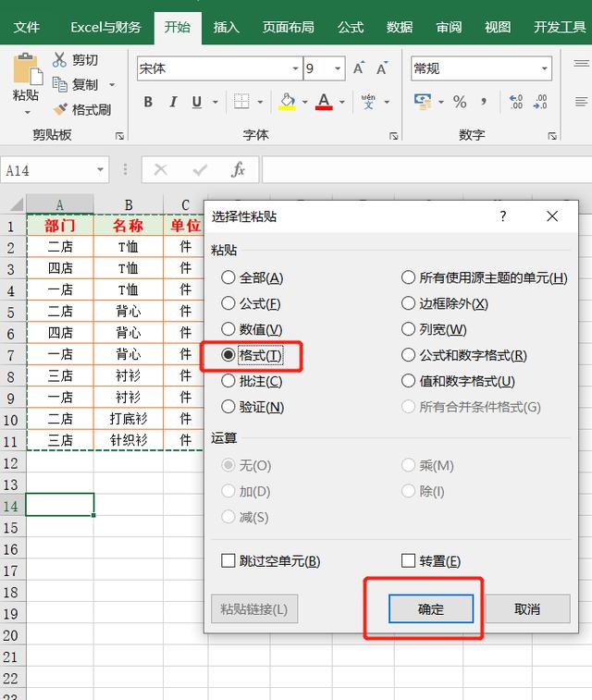
Task: Close the 选择性粘贴 dialog
Action: tap(552, 216)
